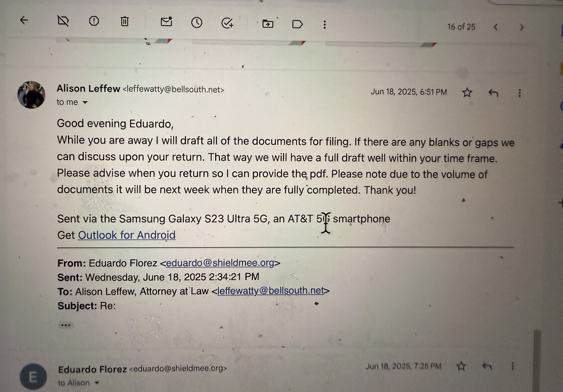
Task: Open toolbar More options menu
Action: pyautogui.click(x=324, y=24)
